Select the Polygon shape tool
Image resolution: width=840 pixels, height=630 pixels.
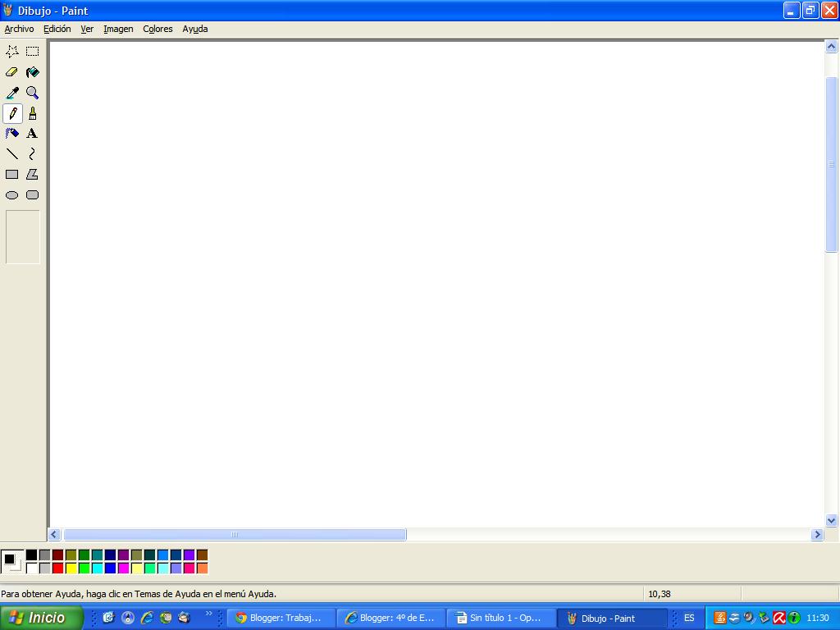click(32, 175)
